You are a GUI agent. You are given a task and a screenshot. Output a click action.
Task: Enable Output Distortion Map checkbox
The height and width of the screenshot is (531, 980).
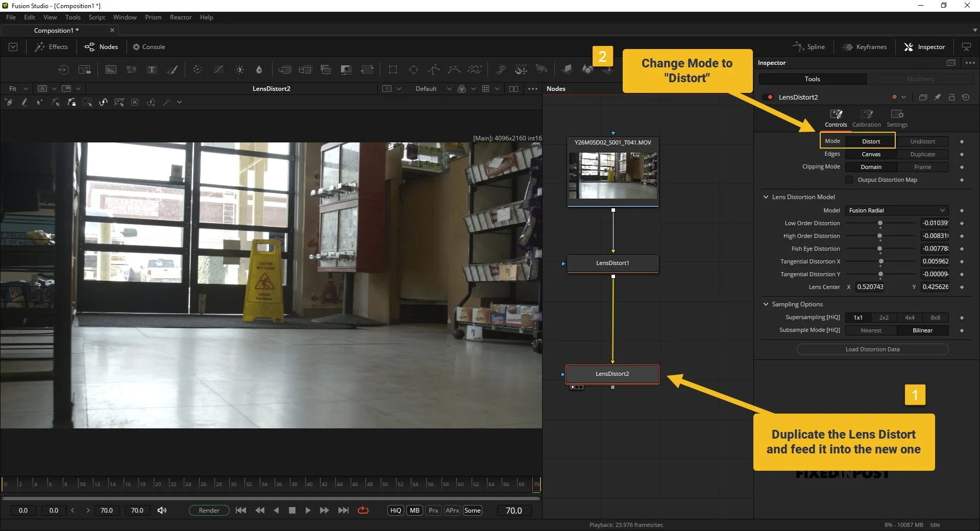(x=849, y=180)
